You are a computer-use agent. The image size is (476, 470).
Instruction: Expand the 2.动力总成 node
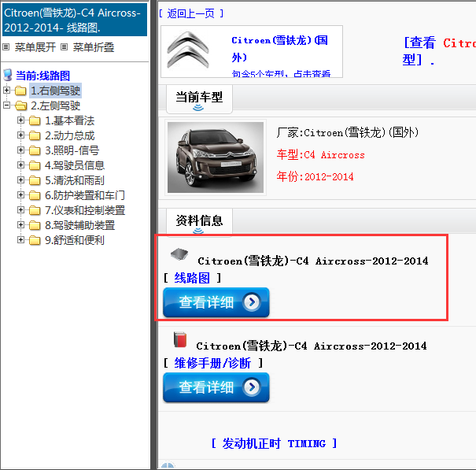pos(20,135)
